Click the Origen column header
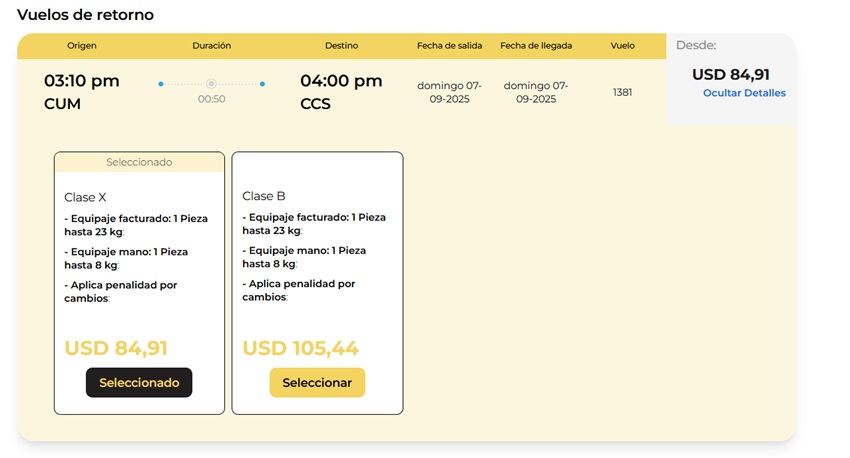This screenshot has width=850, height=458. coord(82,46)
